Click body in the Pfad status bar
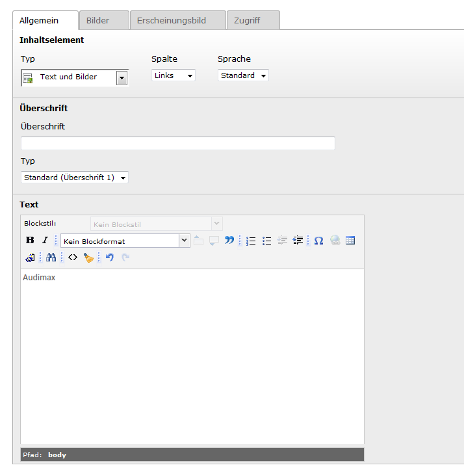 pos(57,455)
